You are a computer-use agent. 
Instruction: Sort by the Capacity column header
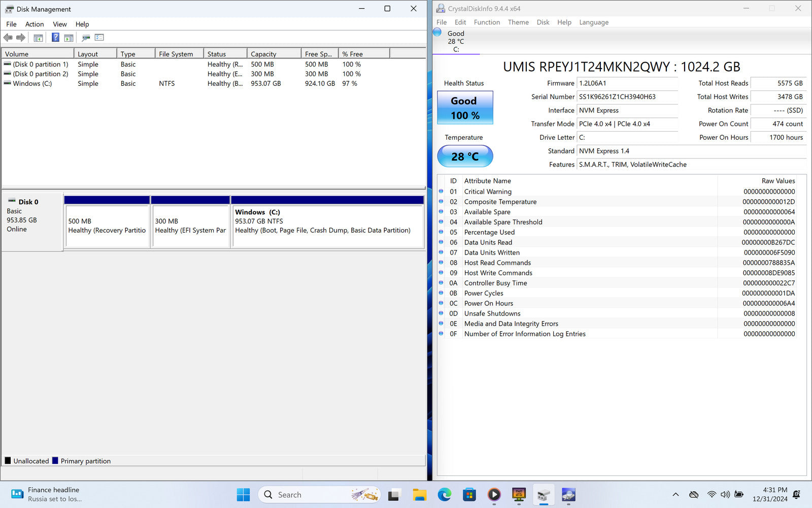point(274,54)
